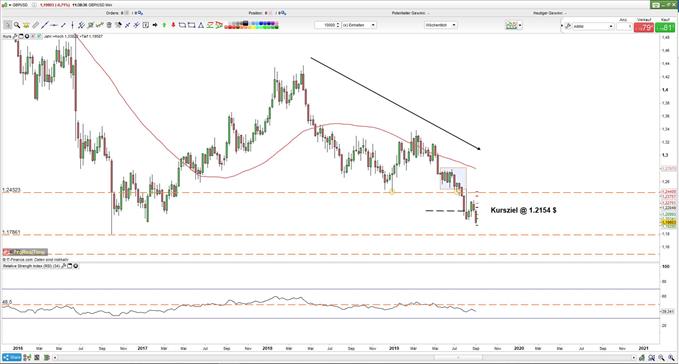This screenshot has height=364, width=679.
Task: Pick the red color swatch in palette
Action: [x=230, y=27]
